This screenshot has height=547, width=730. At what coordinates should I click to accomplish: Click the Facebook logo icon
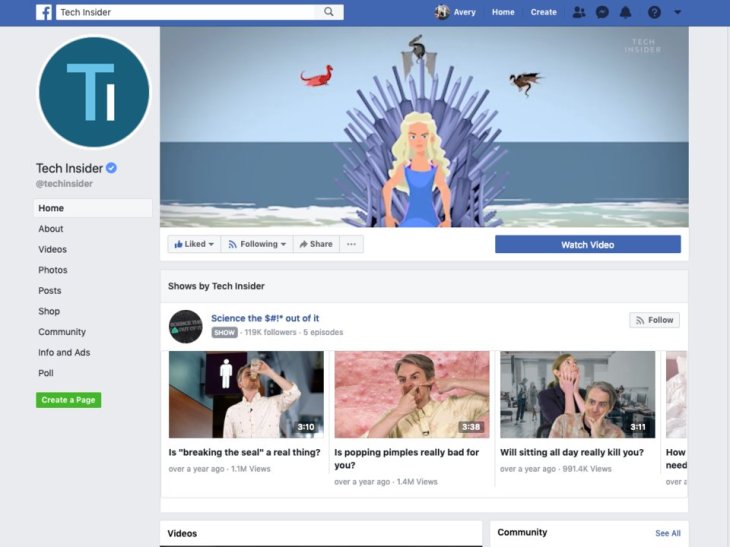(44, 12)
